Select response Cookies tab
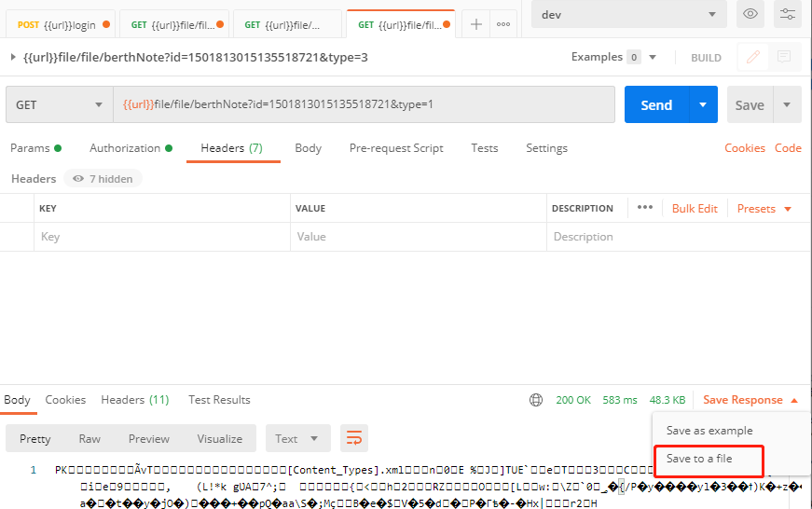This screenshot has height=509, width=812. [x=65, y=400]
